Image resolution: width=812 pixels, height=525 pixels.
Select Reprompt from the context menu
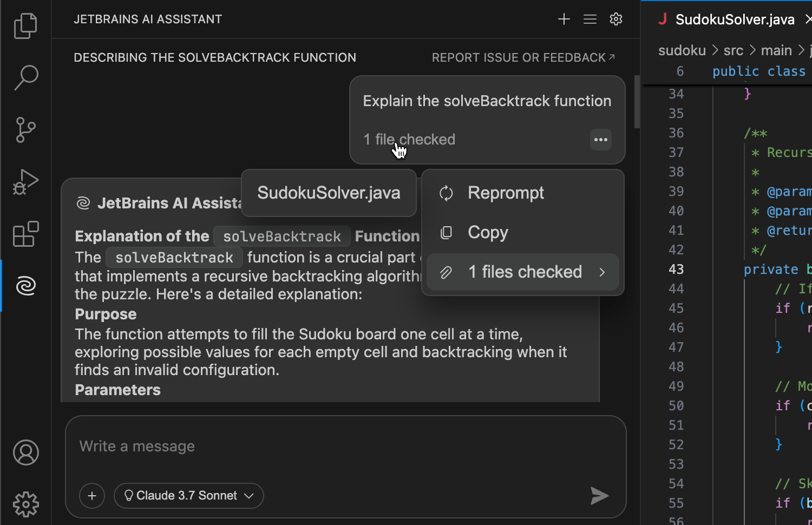coord(506,193)
